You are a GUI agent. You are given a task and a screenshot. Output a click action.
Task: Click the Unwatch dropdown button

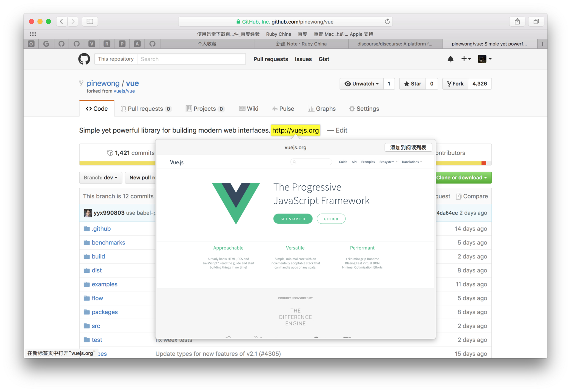(x=362, y=84)
